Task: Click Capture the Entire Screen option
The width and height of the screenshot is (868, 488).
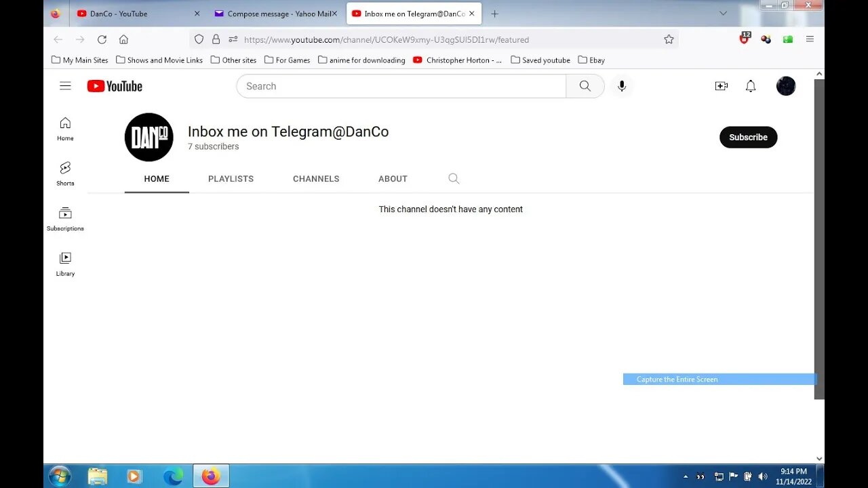Action: 719,379
